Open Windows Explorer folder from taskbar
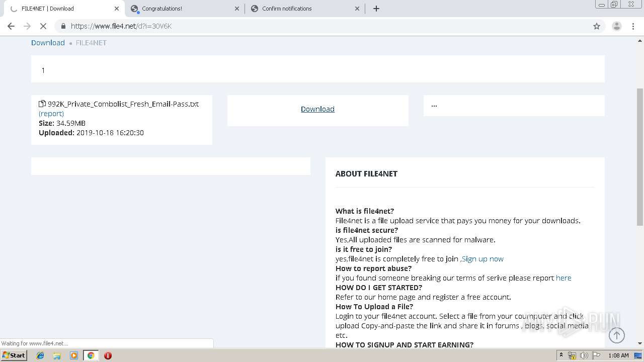 (57, 355)
